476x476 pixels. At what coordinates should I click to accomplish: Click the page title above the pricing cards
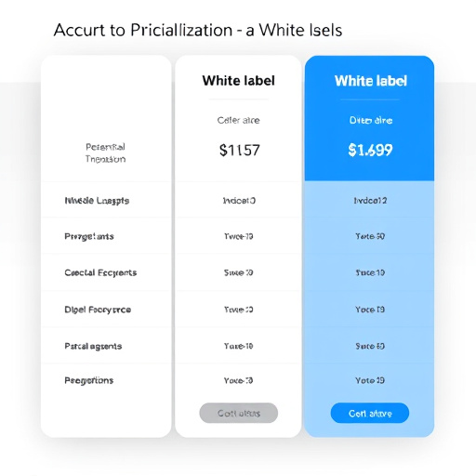pyautogui.click(x=198, y=31)
